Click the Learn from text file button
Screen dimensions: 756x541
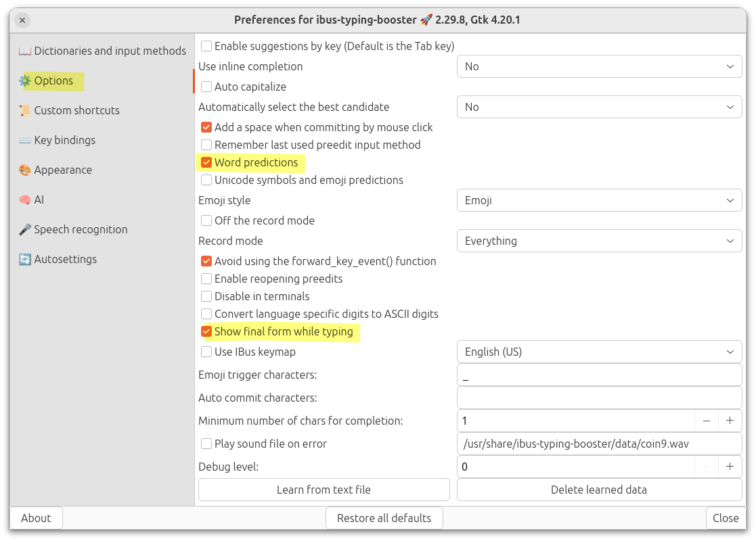324,490
